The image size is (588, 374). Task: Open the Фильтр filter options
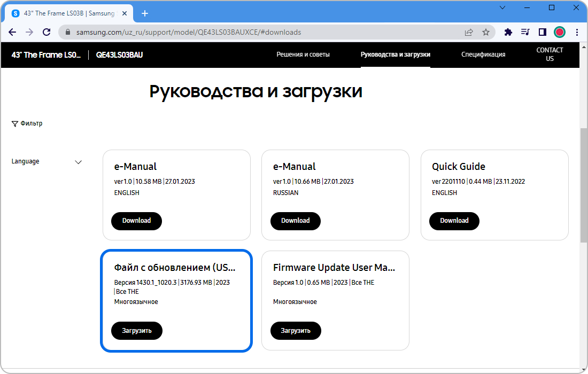(x=27, y=123)
